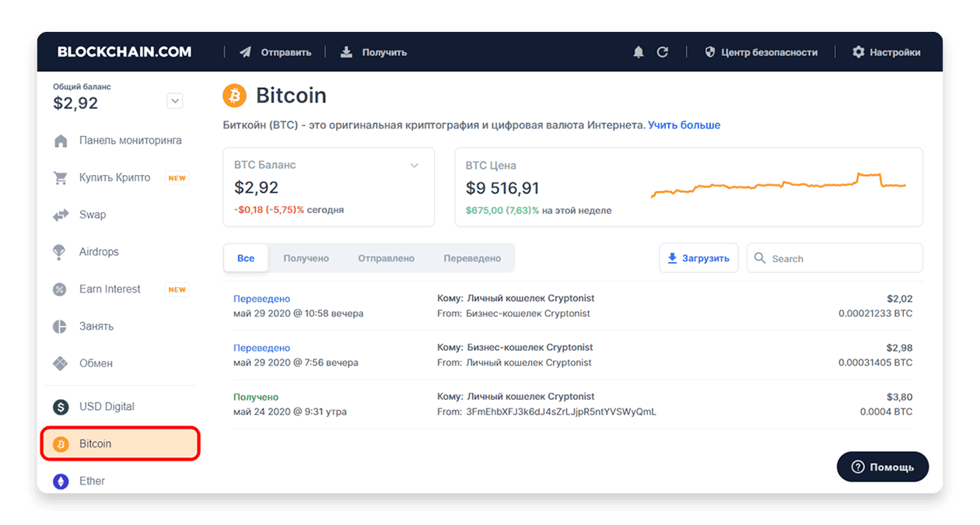Click the orange Bitcoin sidebar icon
The height and width of the screenshot is (525, 980).
tap(60, 444)
